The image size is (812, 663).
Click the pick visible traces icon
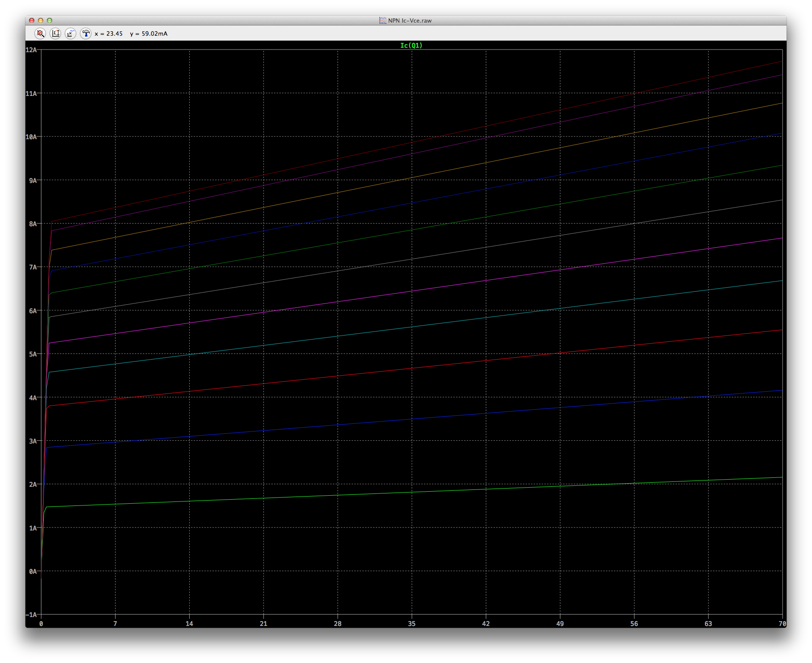(x=70, y=33)
